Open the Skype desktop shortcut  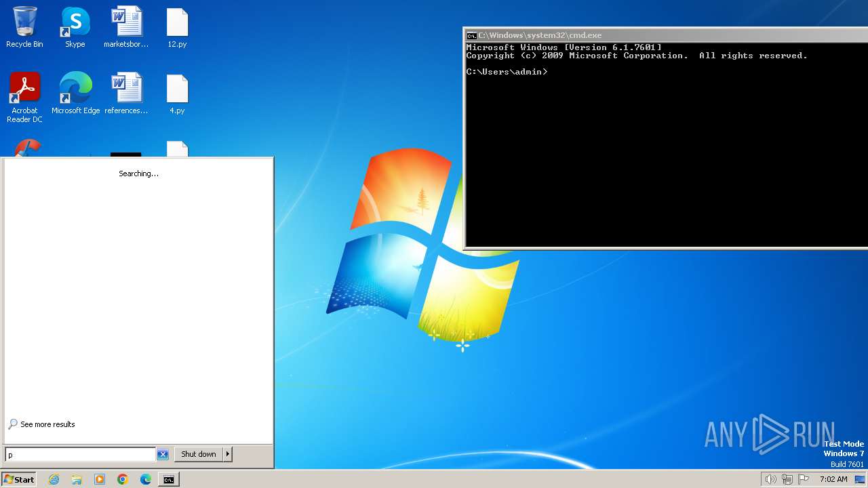75,27
